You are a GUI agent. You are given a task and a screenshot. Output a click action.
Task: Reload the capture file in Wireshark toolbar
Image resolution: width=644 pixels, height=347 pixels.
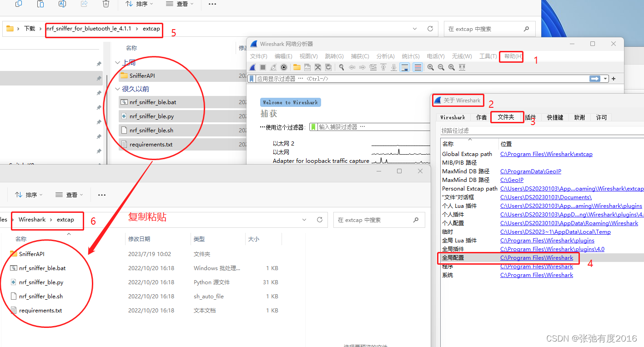click(x=328, y=67)
